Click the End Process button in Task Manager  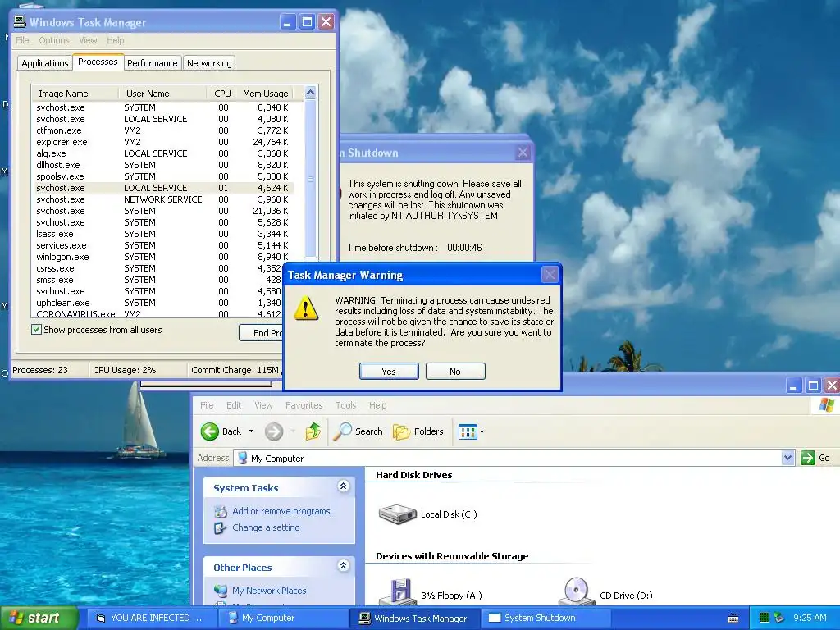[x=262, y=333]
